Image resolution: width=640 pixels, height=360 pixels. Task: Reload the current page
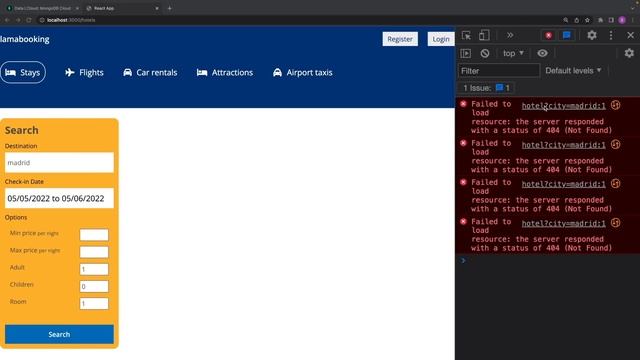coord(29,20)
